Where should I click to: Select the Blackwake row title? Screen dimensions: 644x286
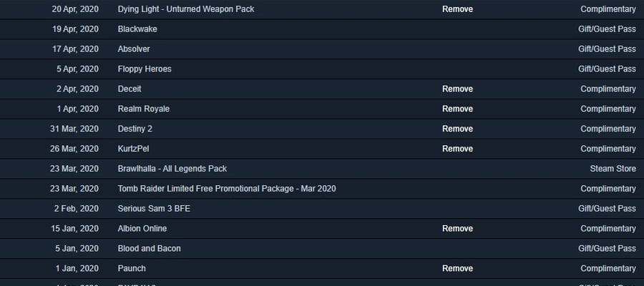coord(137,29)
